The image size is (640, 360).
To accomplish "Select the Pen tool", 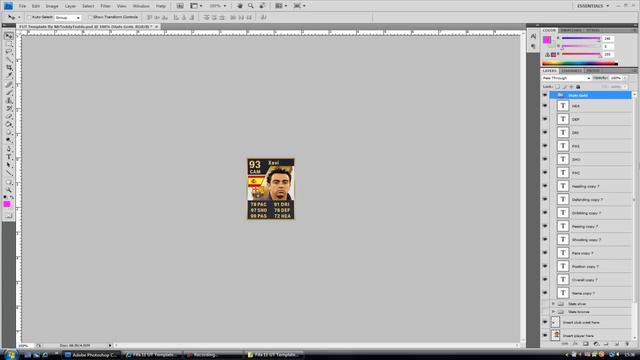I will coord(9,149).
